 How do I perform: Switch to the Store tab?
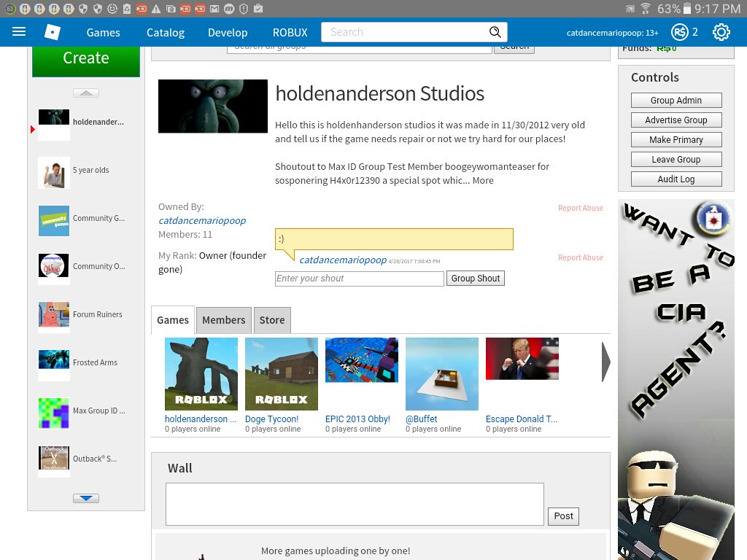click(x=272, y=320)
